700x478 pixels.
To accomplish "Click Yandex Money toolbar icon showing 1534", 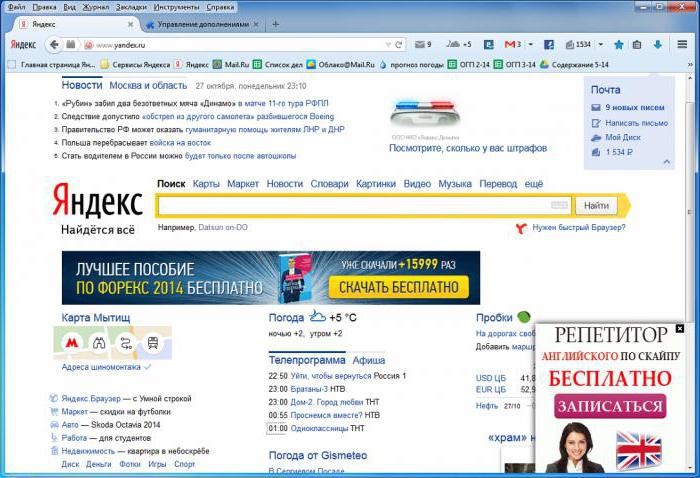I will [578, 44].
